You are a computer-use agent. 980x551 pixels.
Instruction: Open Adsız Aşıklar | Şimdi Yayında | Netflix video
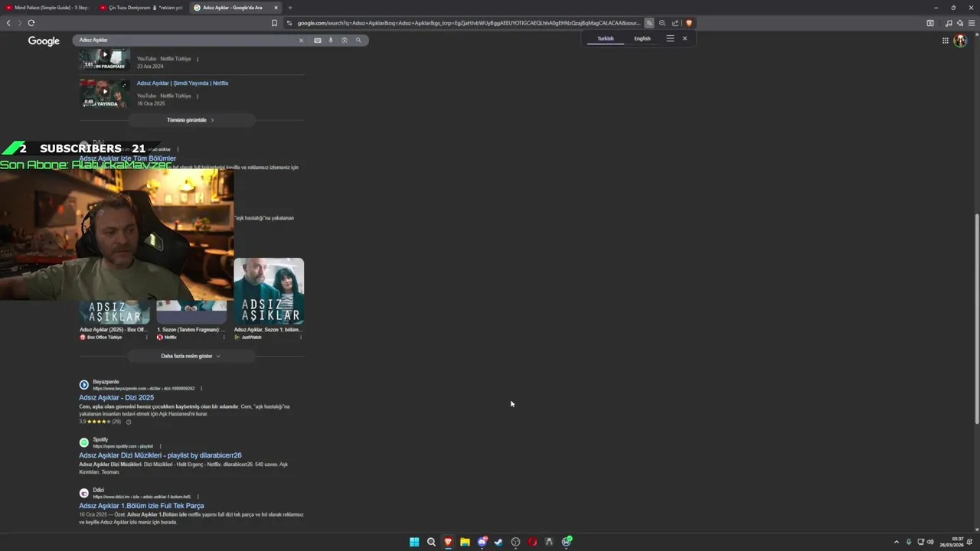pos(182,83)
